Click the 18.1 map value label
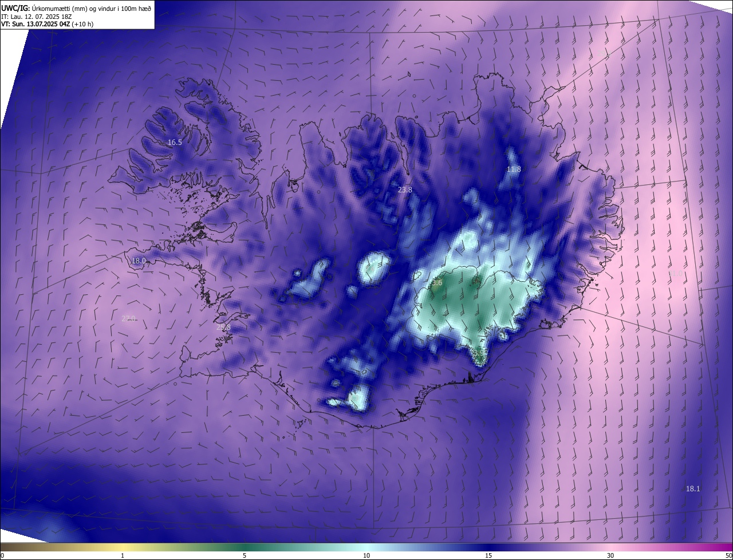The width and height of the screenshot is (733, 560). [693, 488]
